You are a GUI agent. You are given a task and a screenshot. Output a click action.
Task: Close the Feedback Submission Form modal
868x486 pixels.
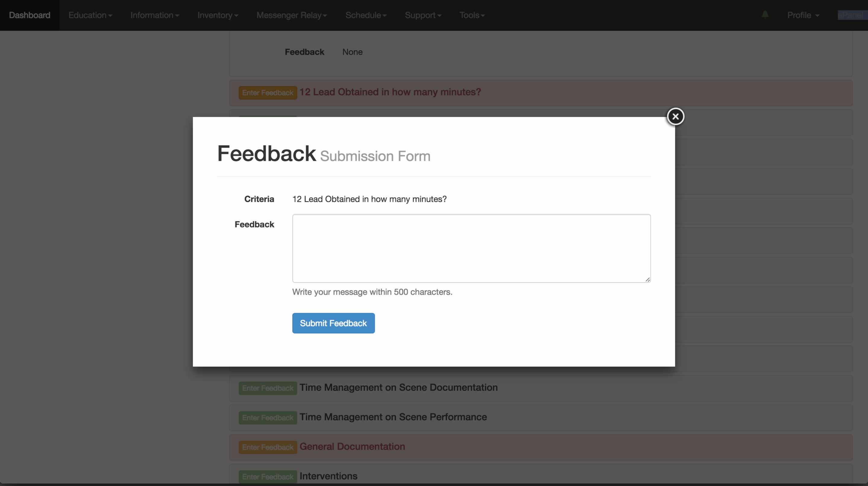pos(675,116)
